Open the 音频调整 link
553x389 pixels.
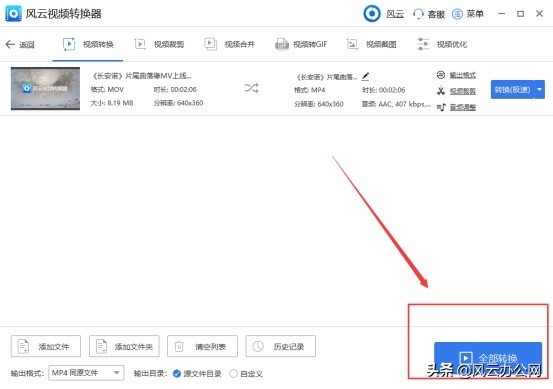462,107
